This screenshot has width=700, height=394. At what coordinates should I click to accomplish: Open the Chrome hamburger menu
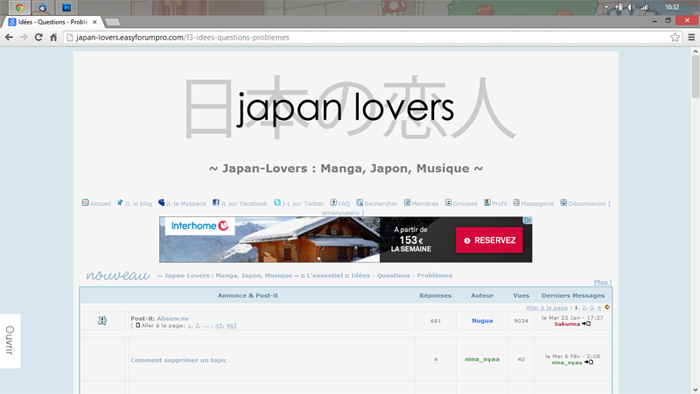691,37
